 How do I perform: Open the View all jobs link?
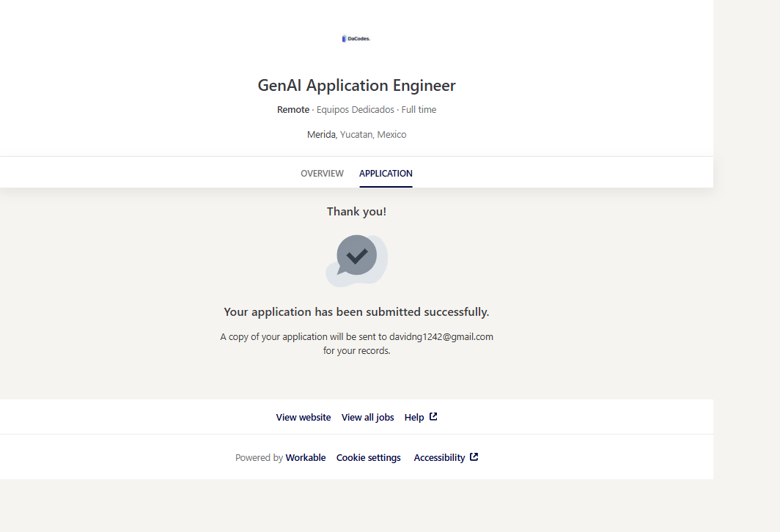point(367,418)
